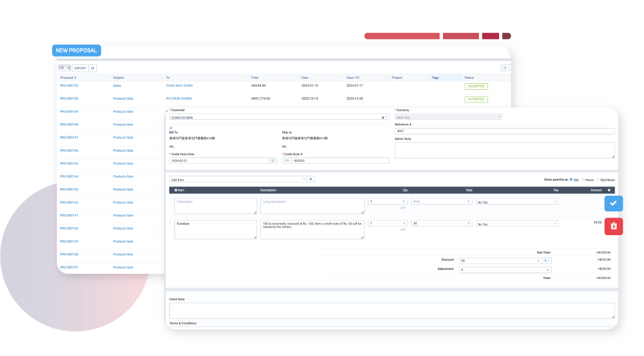Click the blue checkmark confirm button

[x=613, y=204]
